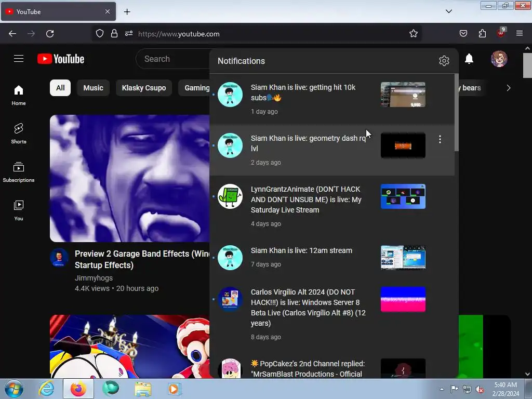Open Siam Khan 12am stream notification
532x399 pixels.
click(332, 258)
